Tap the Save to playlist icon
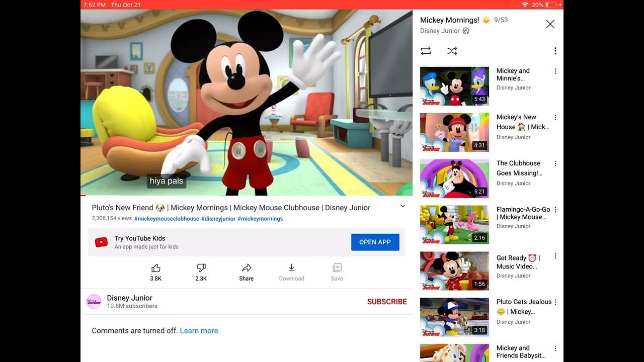Viewport: 644px width, 362px height. click(x=337, y=268)
